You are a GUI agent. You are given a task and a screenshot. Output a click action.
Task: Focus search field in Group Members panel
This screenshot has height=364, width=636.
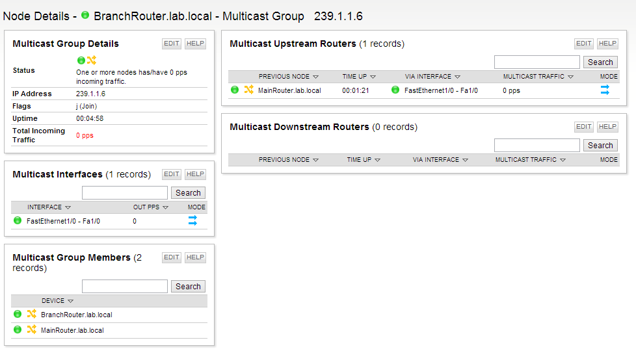[x=124, y=286]
